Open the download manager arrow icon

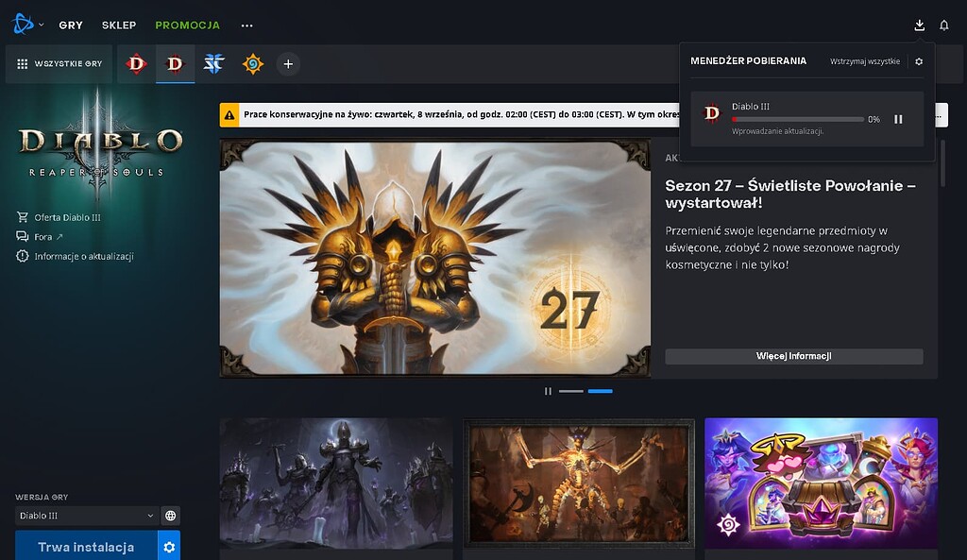918,25
